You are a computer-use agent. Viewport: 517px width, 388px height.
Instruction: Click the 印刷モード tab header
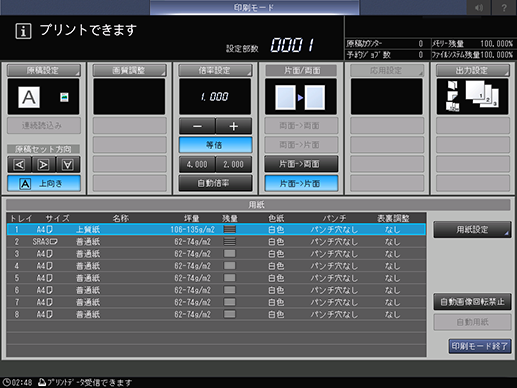[x=254, y=8]
